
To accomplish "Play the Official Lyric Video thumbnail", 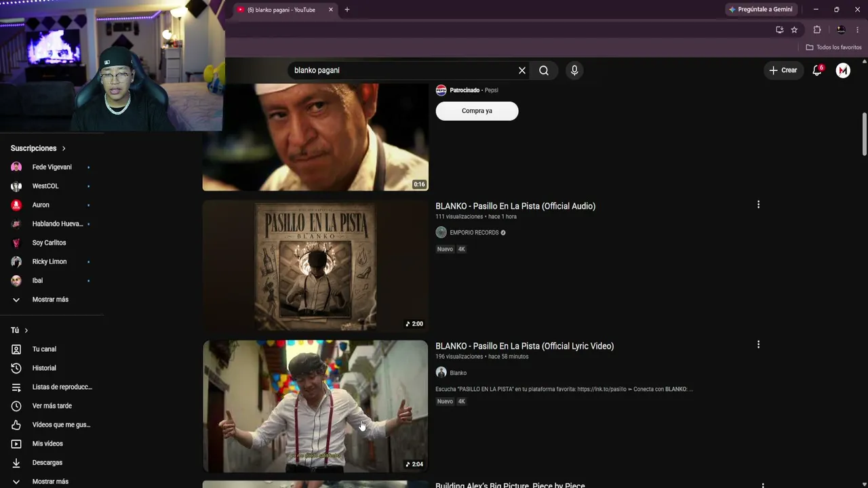I will (315, 406).
